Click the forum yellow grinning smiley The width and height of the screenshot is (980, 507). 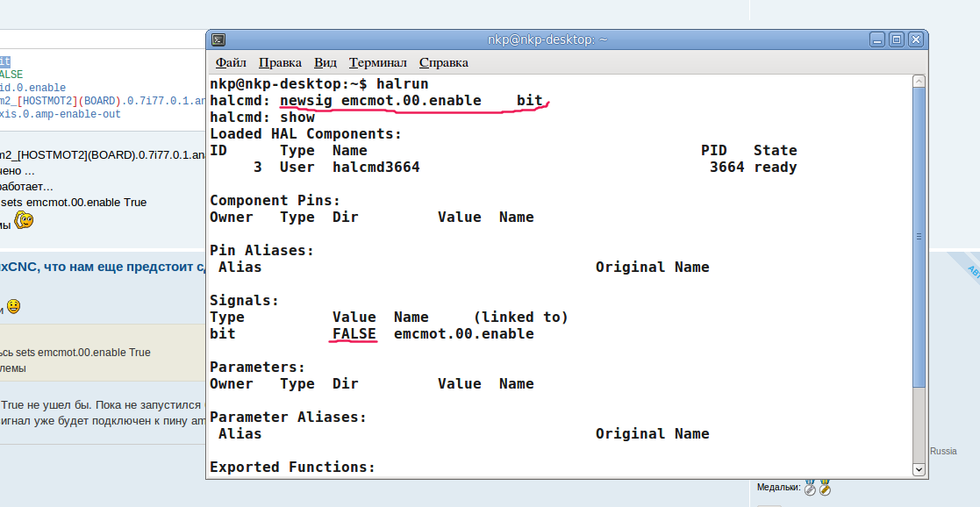13,307
